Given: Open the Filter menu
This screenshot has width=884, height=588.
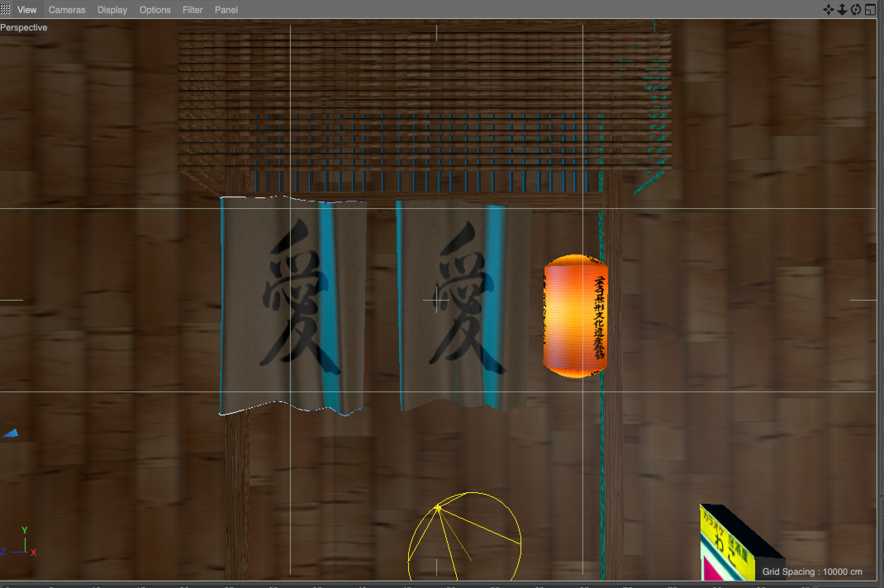Looking at the screenshot, I should pyautogui.click(x=192, y=9).
